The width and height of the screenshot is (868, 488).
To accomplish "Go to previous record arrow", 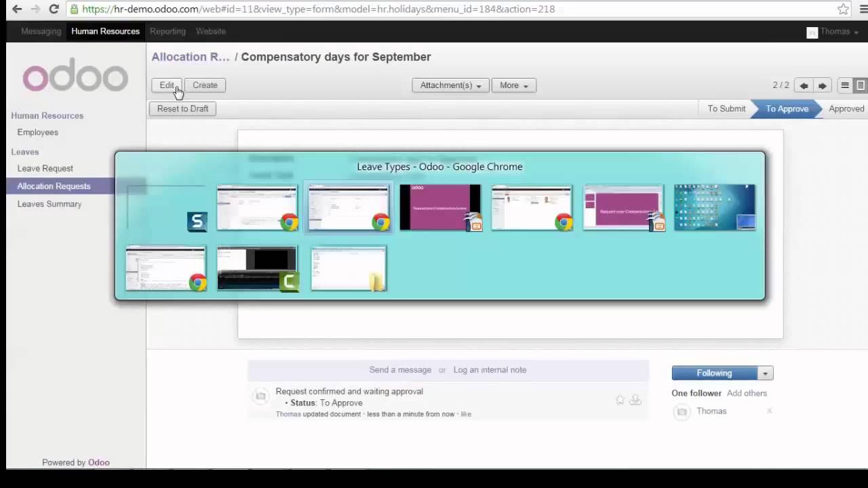I will click(804, 85).
